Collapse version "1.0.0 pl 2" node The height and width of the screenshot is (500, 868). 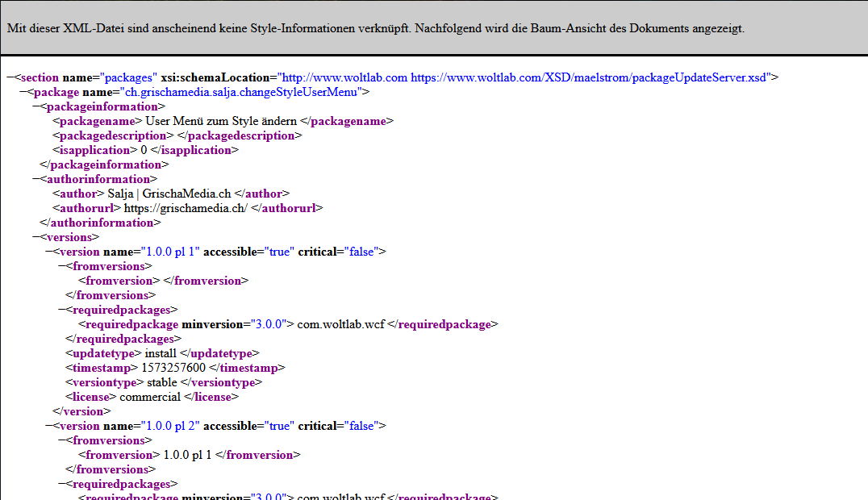click(x=49, y=427)
